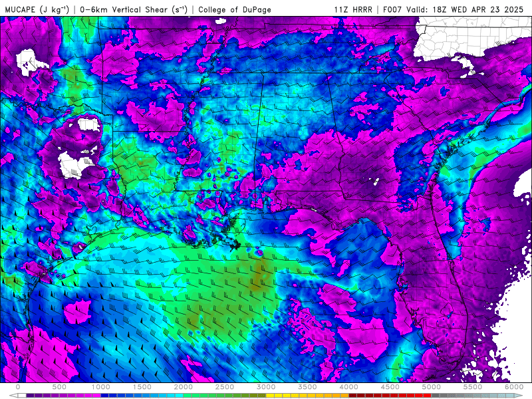Viewport: 532px width, 399px height.
Task: Click the 5500 value on the color scale
Action: [473, 387]
